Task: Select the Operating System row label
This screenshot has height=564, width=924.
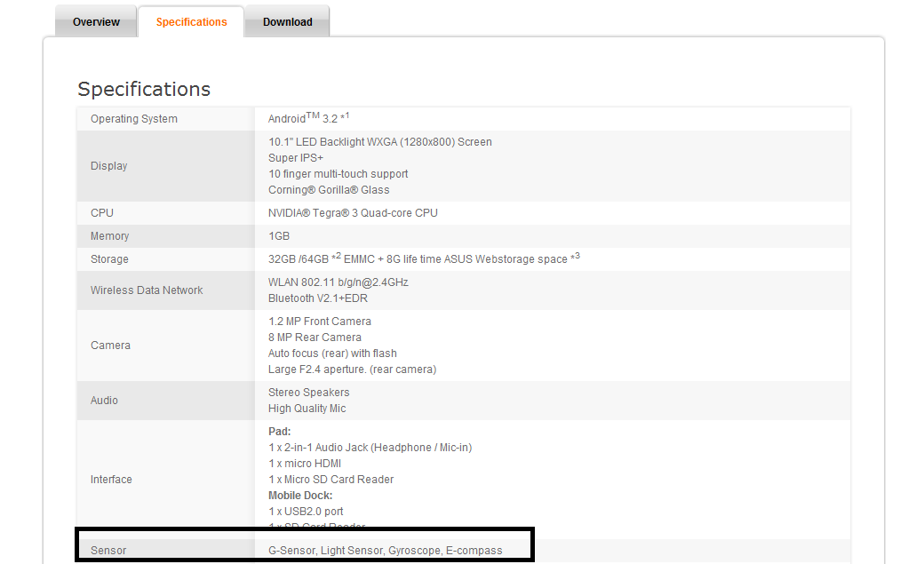Action: (134, 118)
